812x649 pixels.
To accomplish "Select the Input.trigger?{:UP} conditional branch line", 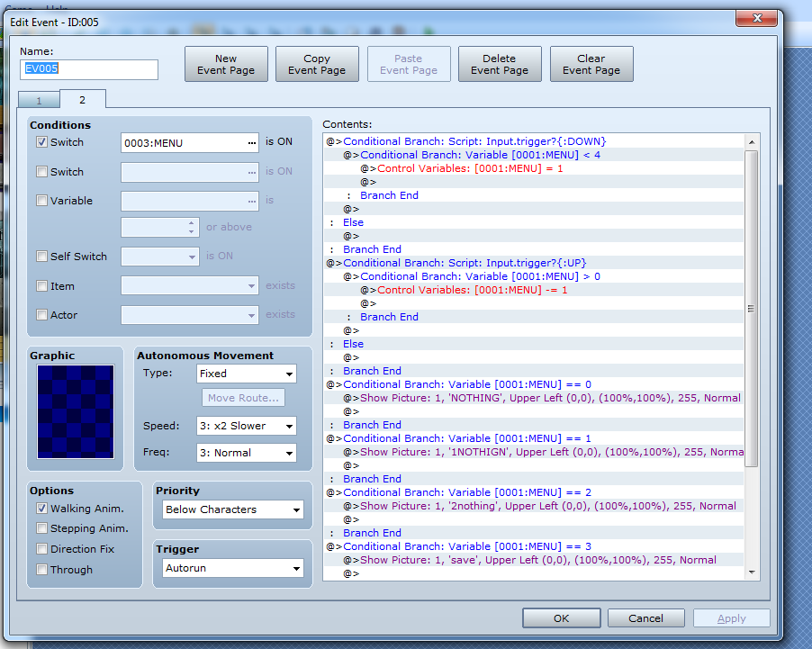I will point(534,263).
